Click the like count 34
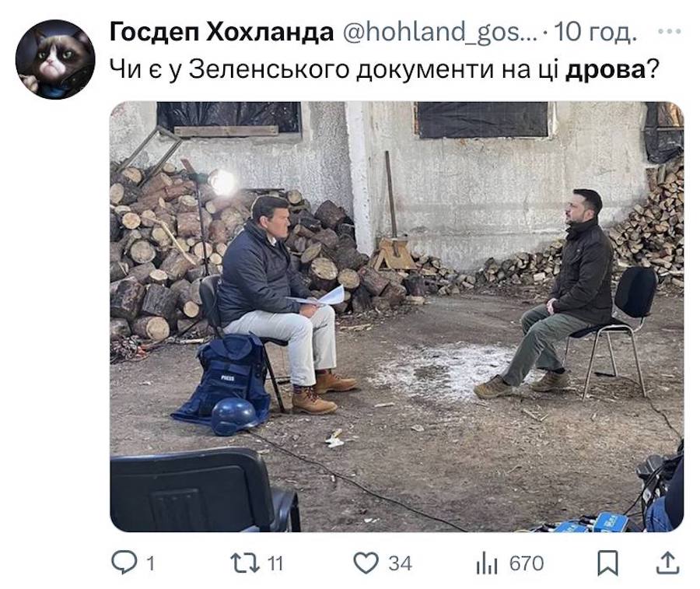The image size is (700, 589). tap(400, 563)
